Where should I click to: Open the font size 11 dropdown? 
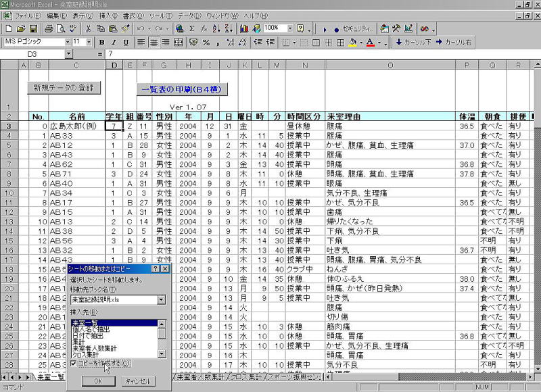(x=89, y=42)
